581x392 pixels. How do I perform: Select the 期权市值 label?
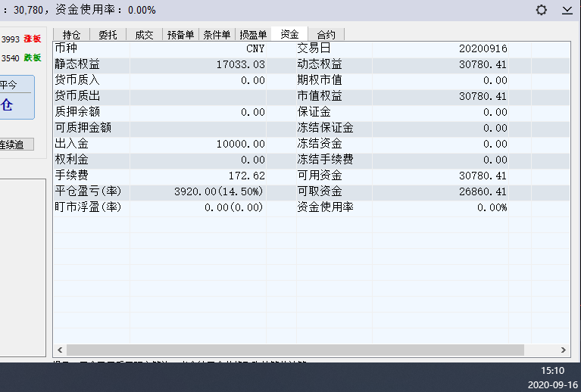click(x=320, y=80)
